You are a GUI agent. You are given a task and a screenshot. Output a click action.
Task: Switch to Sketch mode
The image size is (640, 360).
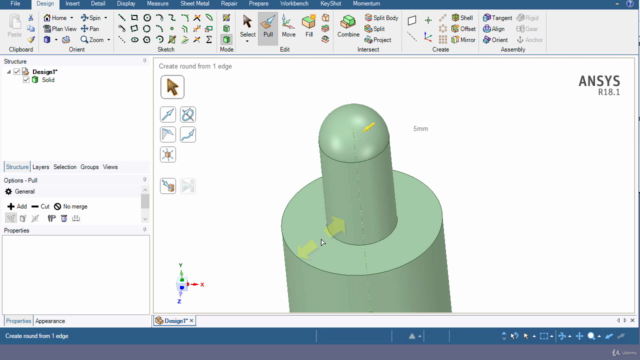click(227, 18)
